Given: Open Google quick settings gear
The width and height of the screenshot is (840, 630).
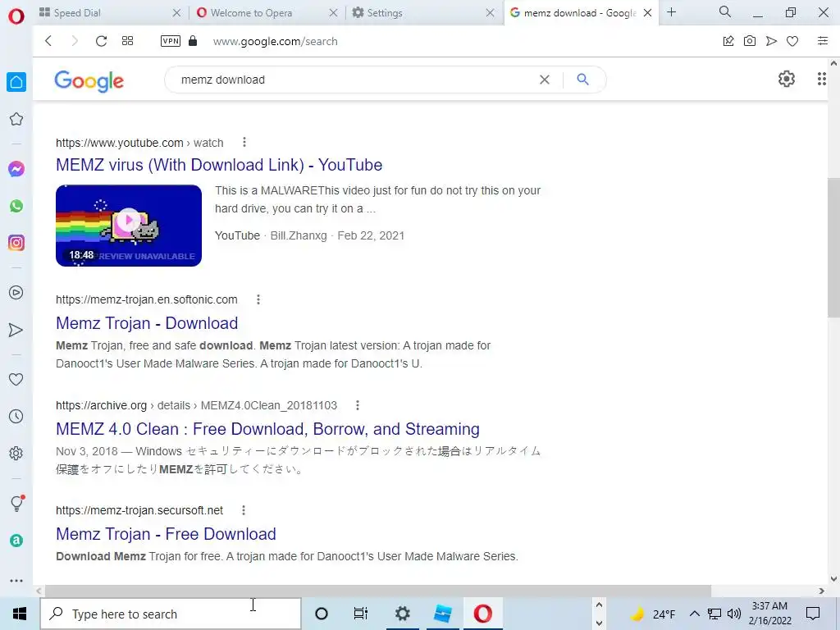Looking at the screenshot, I should [x=787, y=80].
